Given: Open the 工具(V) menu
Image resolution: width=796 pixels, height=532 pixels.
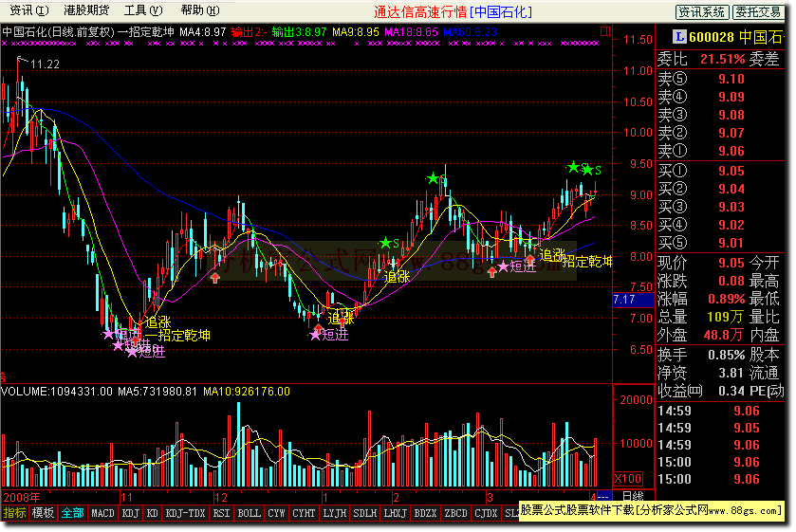Looking at the screenshot, I should pos(143,10).
